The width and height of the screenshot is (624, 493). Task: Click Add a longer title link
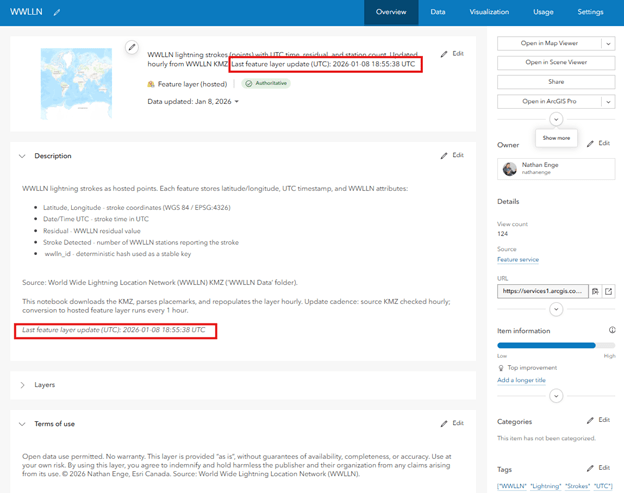point(521,380)
